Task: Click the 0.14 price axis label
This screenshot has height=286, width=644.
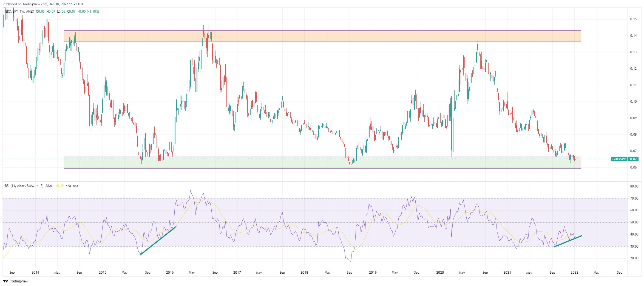Action: pos(633,36)
